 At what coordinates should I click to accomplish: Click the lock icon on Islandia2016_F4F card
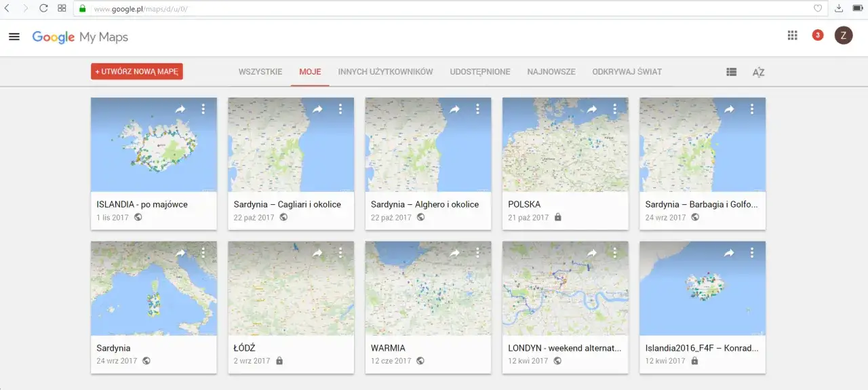click(694, 361)
